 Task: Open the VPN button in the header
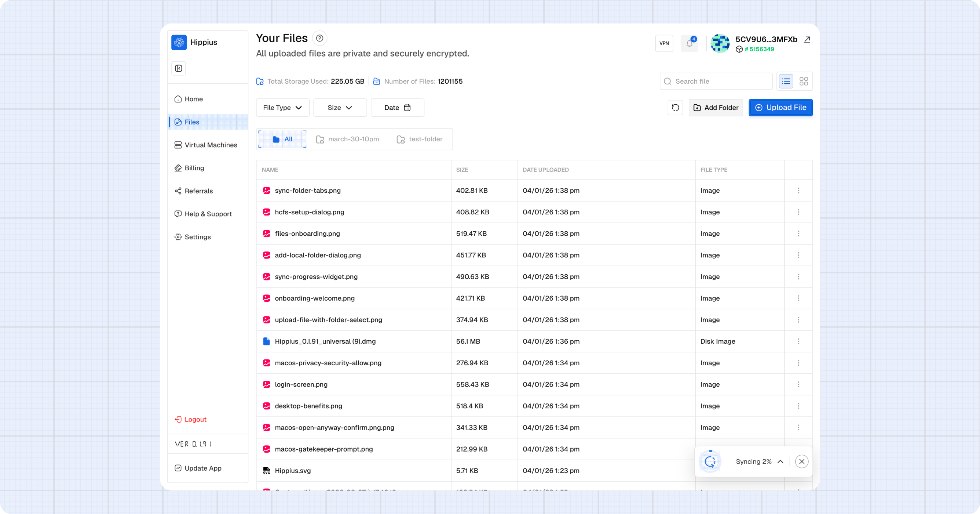664,43
